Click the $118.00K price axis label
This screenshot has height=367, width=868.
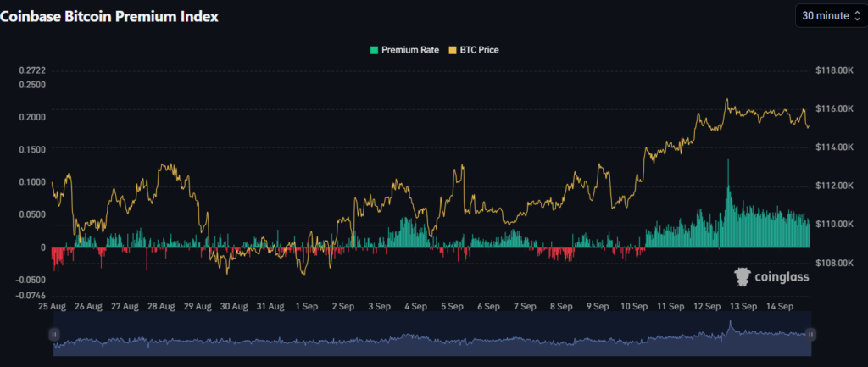point(835,71)
